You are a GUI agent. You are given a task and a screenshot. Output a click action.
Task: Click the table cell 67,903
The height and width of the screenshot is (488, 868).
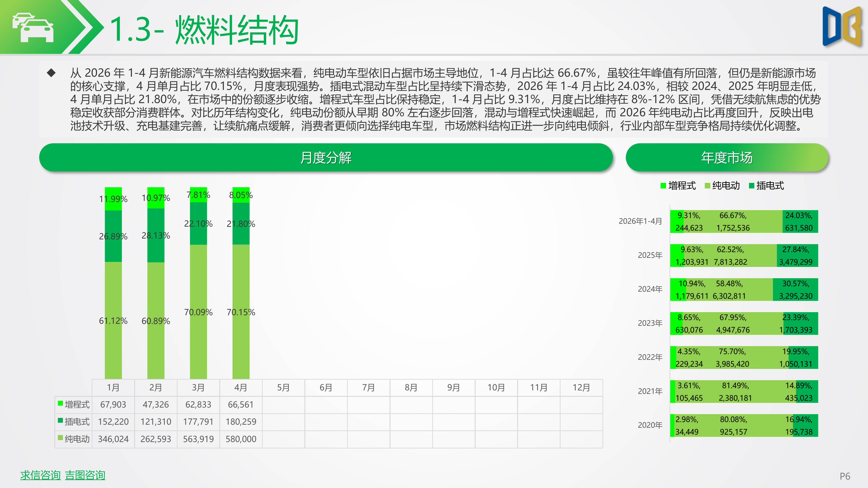pyautogui.click(x=113, y=404)
